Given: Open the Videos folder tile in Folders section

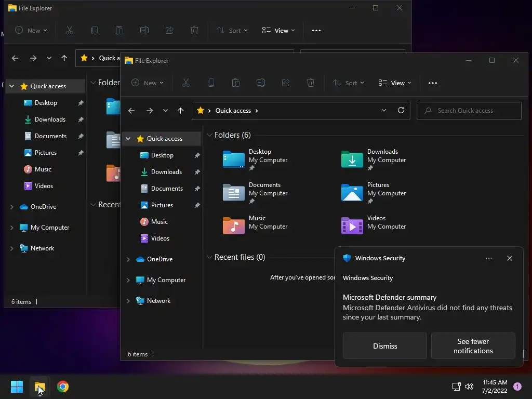Looking at the screenshot, I should coord(374,225).
